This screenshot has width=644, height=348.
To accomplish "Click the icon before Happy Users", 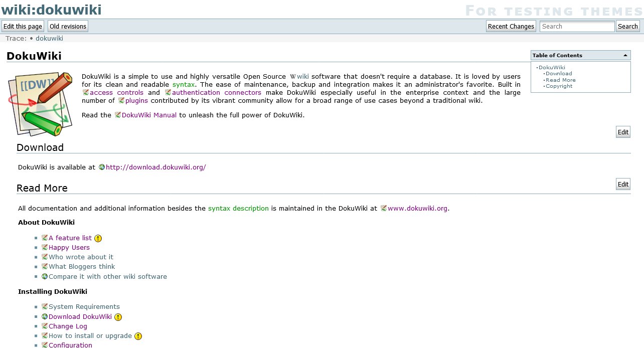I will coord(45,248).
